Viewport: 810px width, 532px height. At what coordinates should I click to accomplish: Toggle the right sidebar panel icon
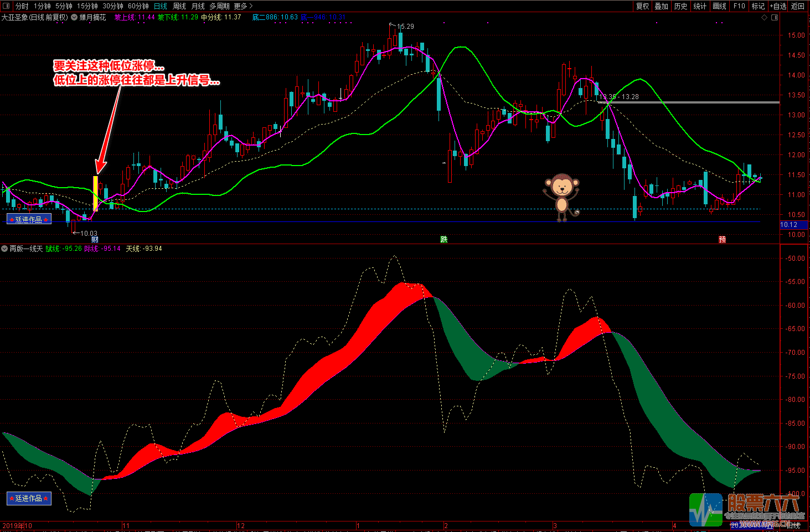775,18
